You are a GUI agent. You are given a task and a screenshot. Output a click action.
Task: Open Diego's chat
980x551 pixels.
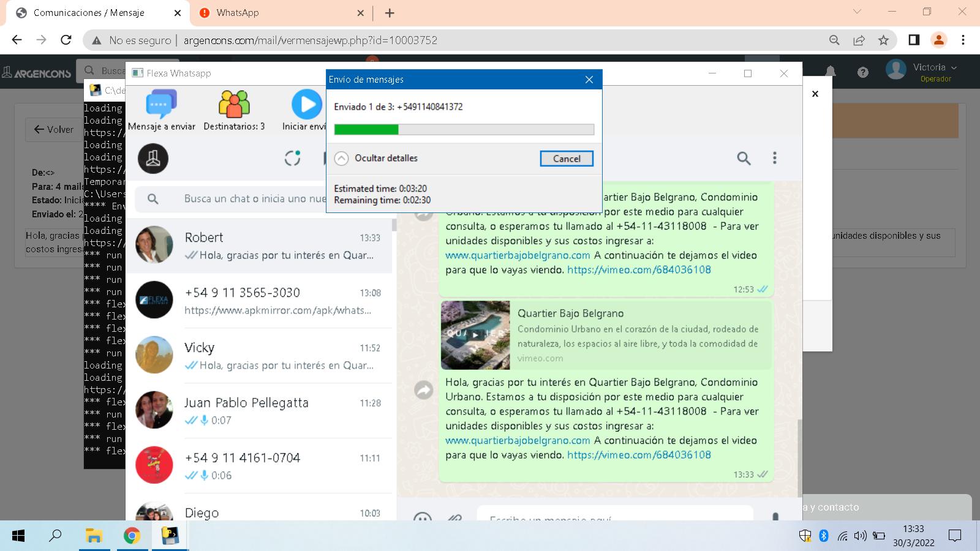tap(258, 507)
